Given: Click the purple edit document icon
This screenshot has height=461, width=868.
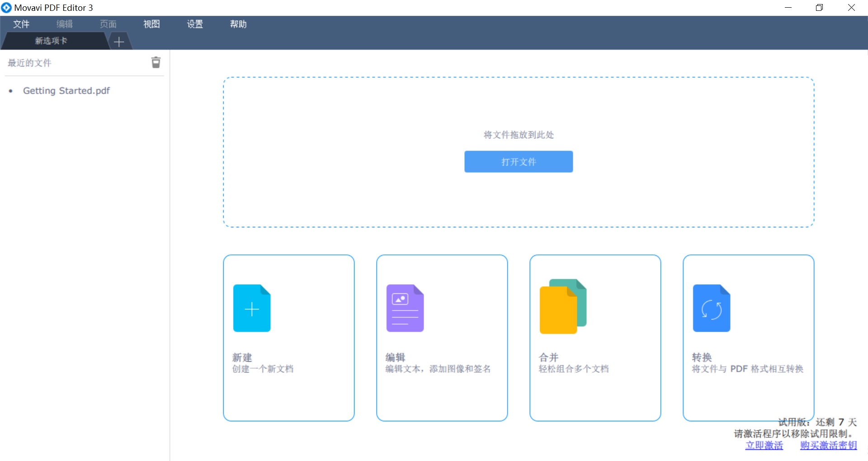Looking at the screenshot, I should click(x=405, y=308).
